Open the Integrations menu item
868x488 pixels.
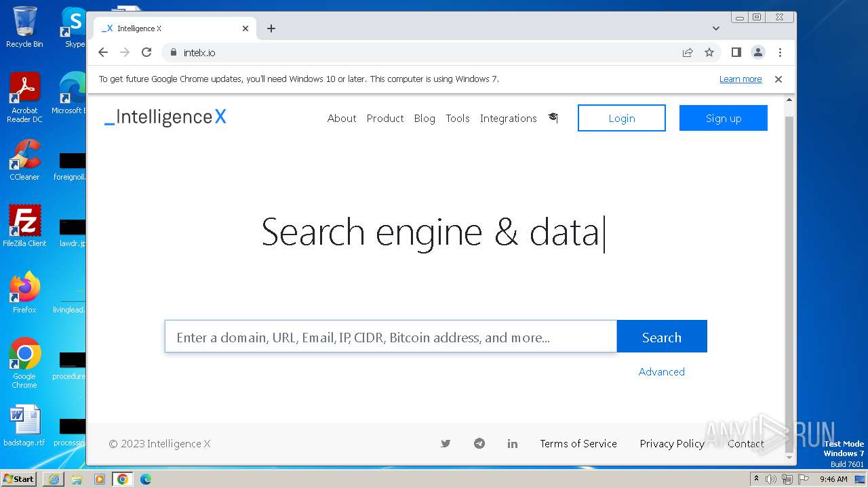[x=509, y=118]
